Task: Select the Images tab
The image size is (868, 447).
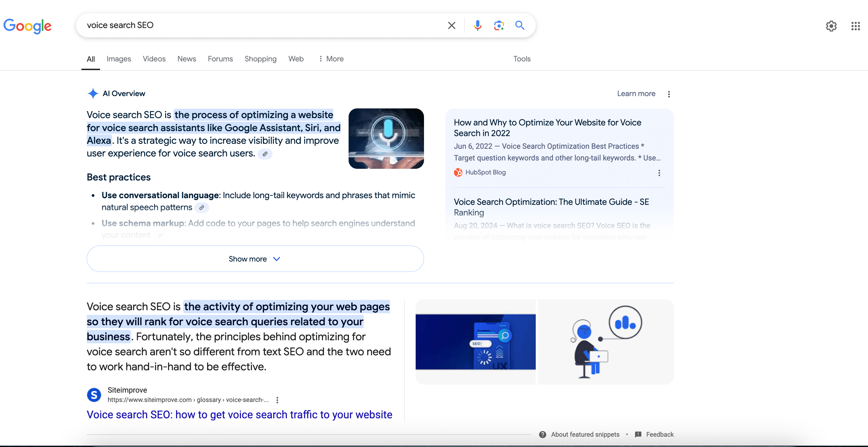Action: [x=118, y=59]
